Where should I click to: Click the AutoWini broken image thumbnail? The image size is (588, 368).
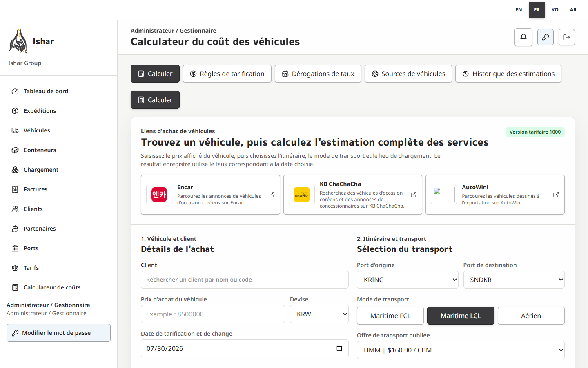tap(444, 195)
